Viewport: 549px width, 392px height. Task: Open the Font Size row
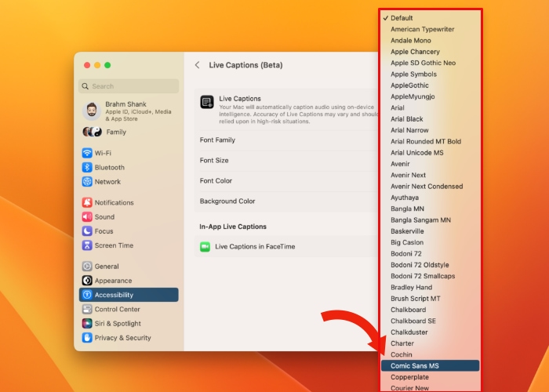coord(286,161)
